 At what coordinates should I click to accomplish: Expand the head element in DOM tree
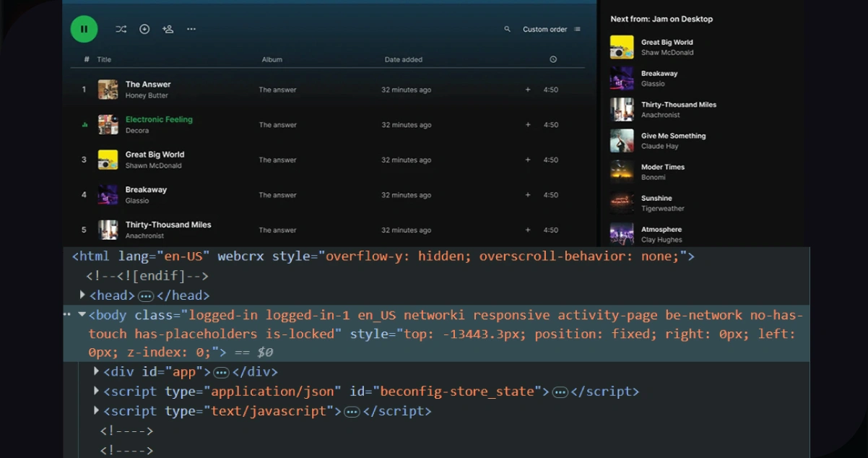82,295
